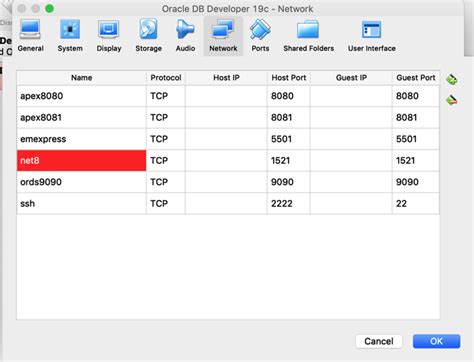Click host port 1521 cell
Viewport: 474px width, 362px height.
289,160
